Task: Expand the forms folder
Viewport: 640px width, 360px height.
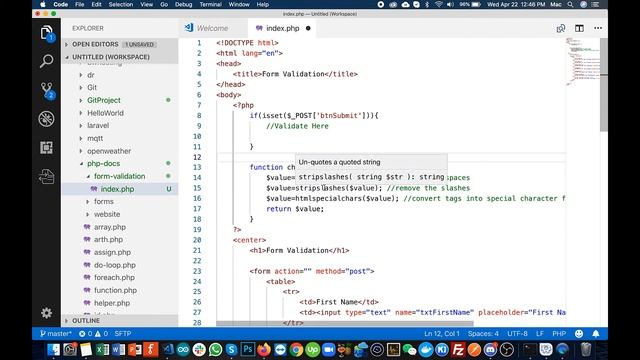Action: point(104,201)
